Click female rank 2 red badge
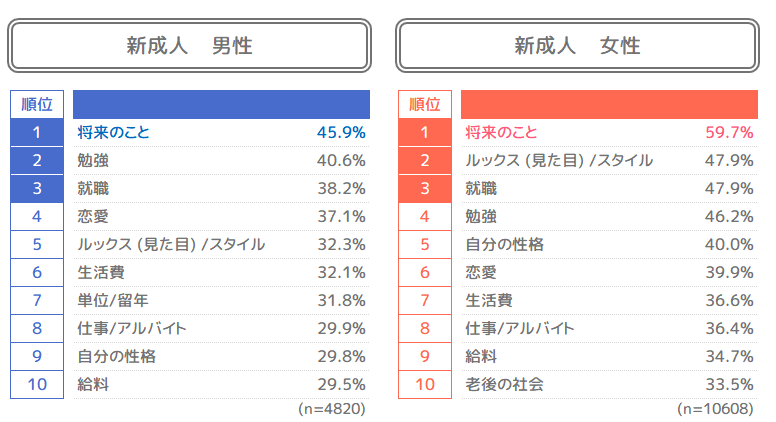 pos(425,160)
